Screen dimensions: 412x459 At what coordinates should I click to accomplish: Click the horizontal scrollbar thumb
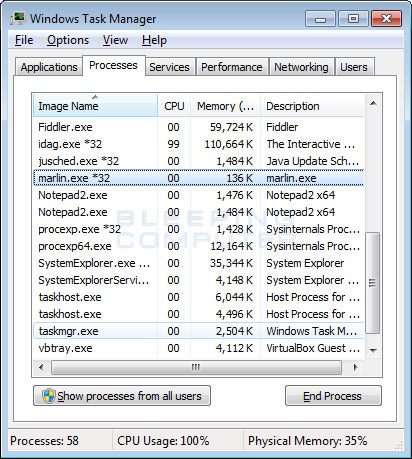click(x=196, y=367)
